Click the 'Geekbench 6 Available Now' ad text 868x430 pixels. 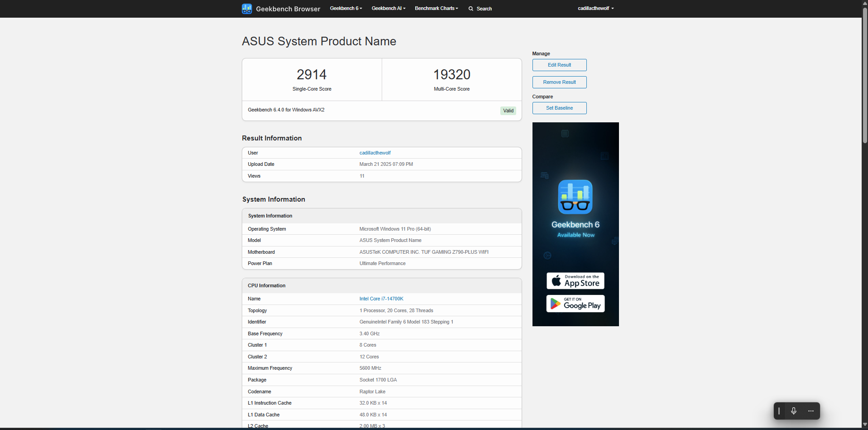coord(575,229)
